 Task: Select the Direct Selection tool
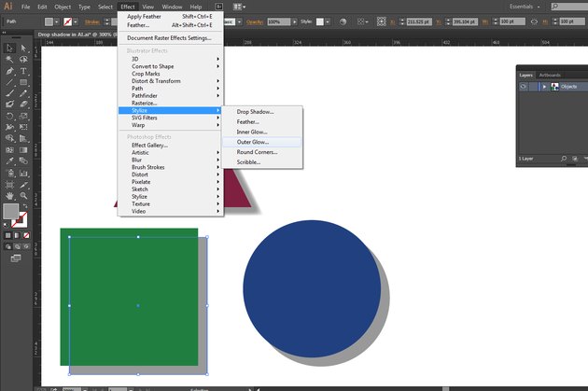[23, 49]
